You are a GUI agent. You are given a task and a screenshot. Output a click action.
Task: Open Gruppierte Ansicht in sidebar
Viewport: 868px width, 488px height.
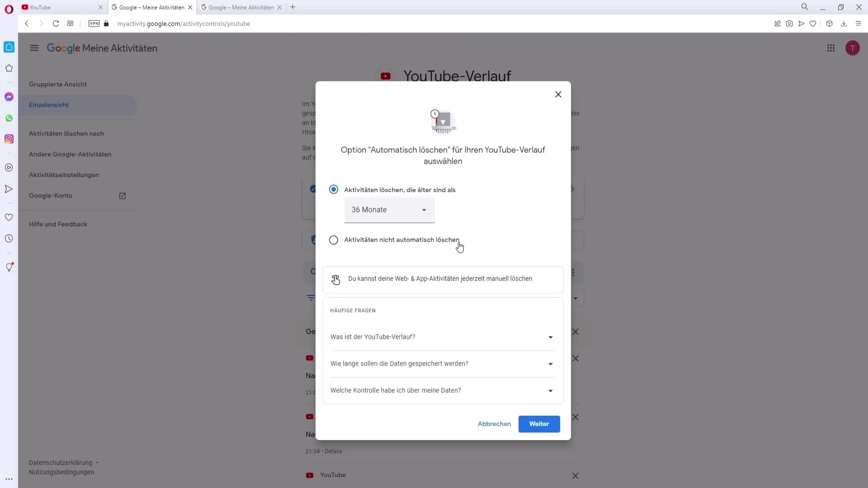point(58,84)
